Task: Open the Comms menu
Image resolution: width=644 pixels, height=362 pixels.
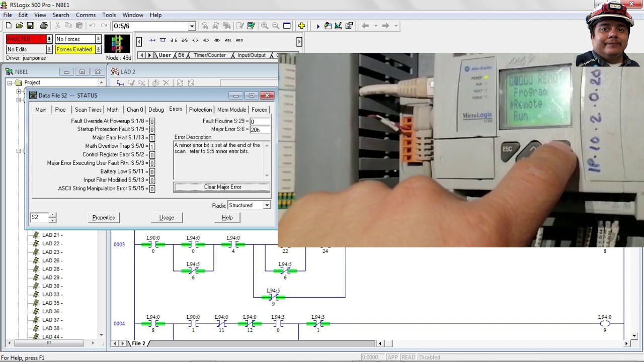Action: [86, 15]
